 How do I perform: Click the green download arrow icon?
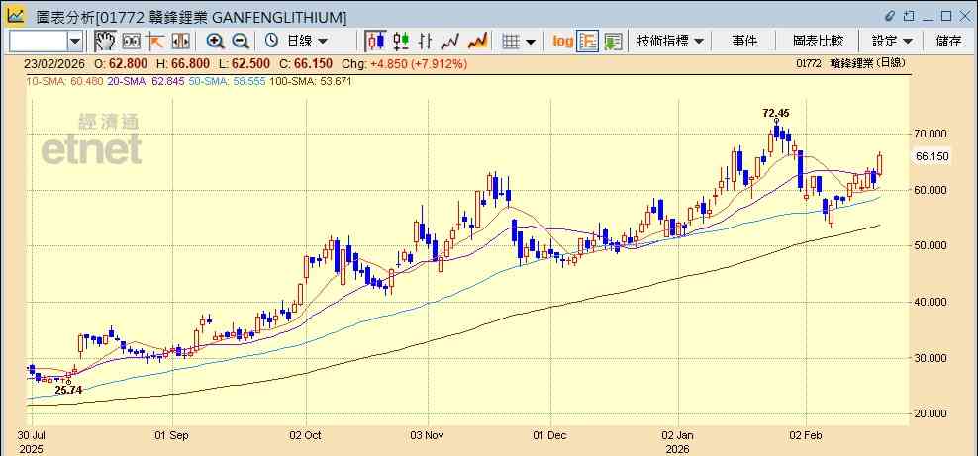click(x=613, y=42)
